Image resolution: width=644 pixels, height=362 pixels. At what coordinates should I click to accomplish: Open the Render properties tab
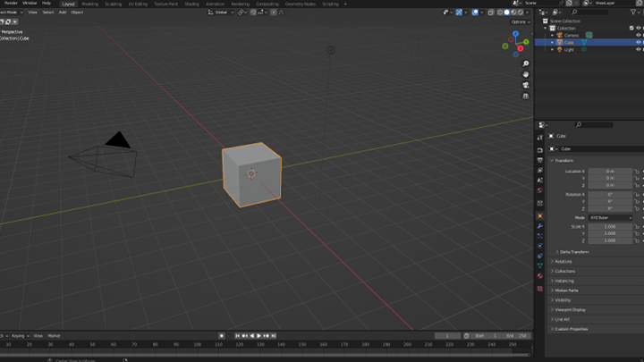click(x=539, y=151)
